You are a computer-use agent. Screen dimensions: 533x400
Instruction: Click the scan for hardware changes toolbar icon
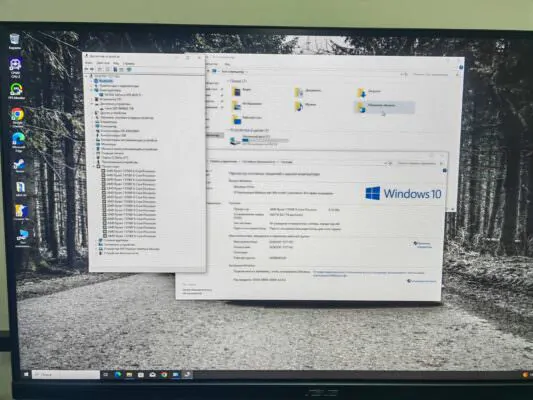point(129,69)
